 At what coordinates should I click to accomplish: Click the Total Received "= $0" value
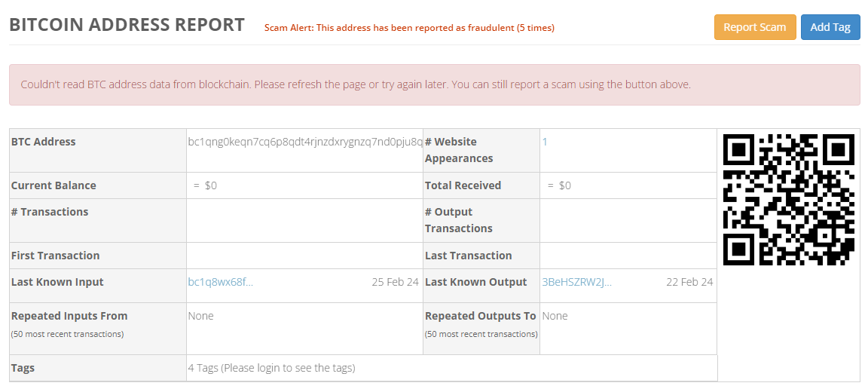click(558, 185)
